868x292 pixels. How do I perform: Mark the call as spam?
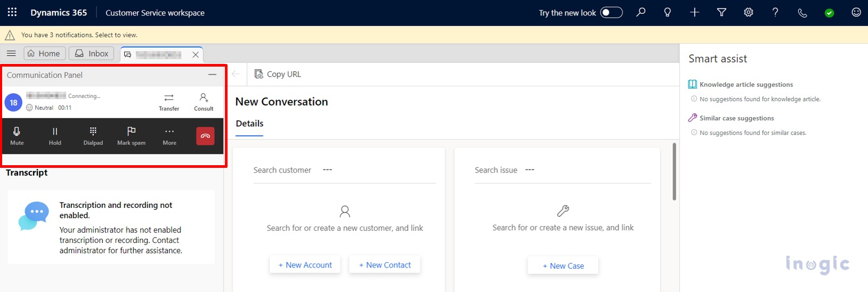131,136
